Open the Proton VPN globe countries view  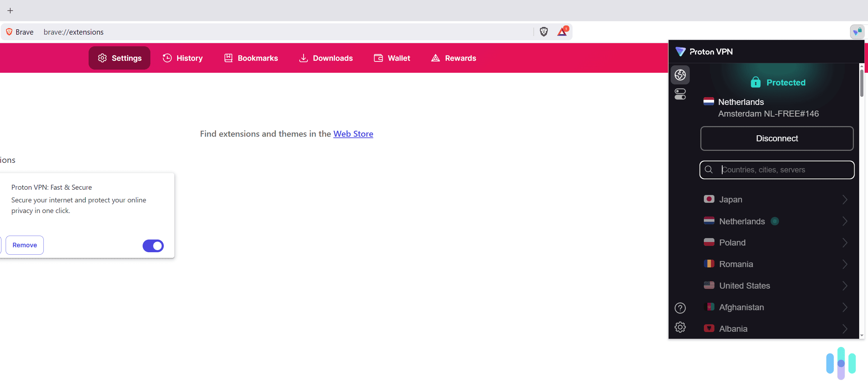(680, 75)
